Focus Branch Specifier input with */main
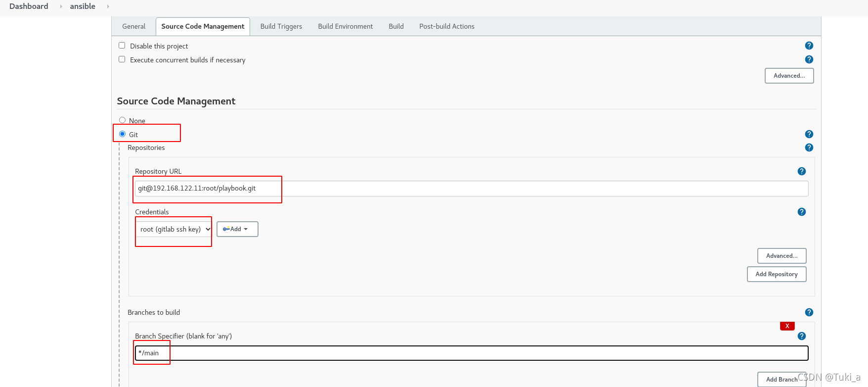Viewport: 868px width, 387px height. tap(472, 353)
